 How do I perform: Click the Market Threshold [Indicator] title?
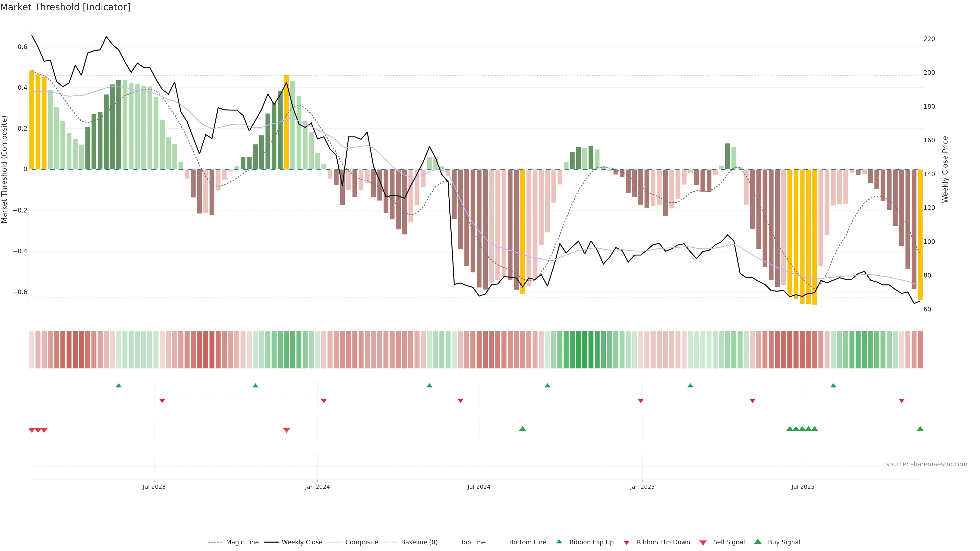(65, 7)
